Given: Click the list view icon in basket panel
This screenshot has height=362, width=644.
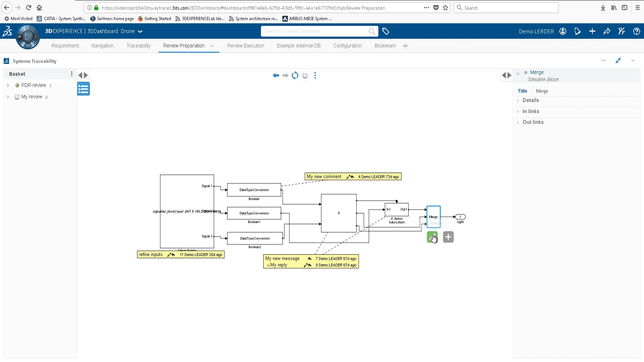Looking at the screenshot, I should [x=84, y=89].
